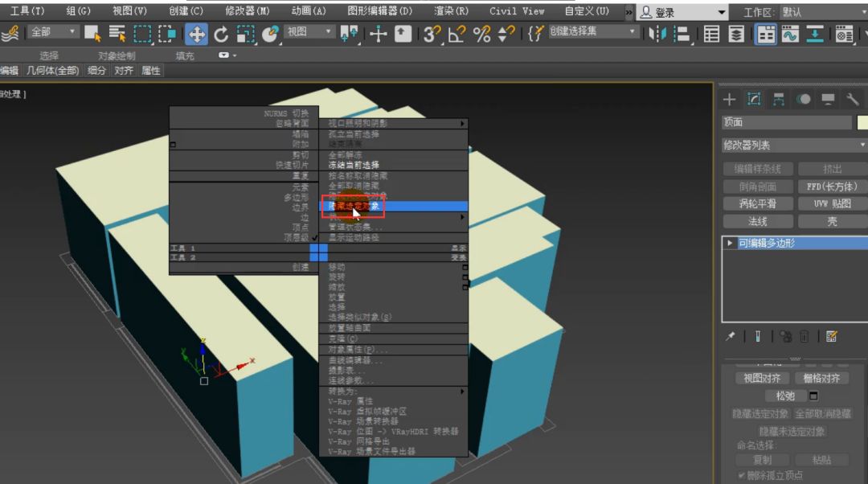Open the 松弛 settings box
Screen dimensions: 868x484
click(813, 396)
